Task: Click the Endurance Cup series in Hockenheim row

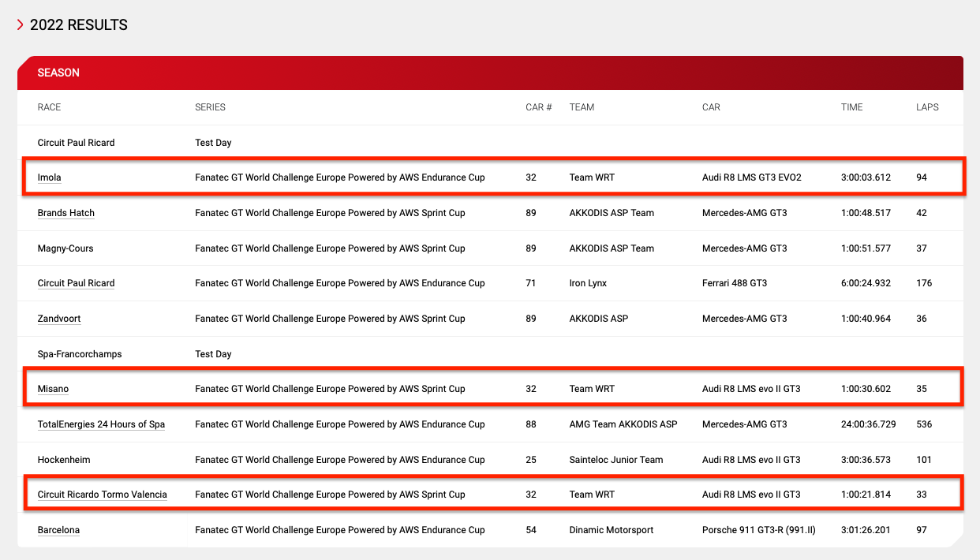Action: point(340,460)
